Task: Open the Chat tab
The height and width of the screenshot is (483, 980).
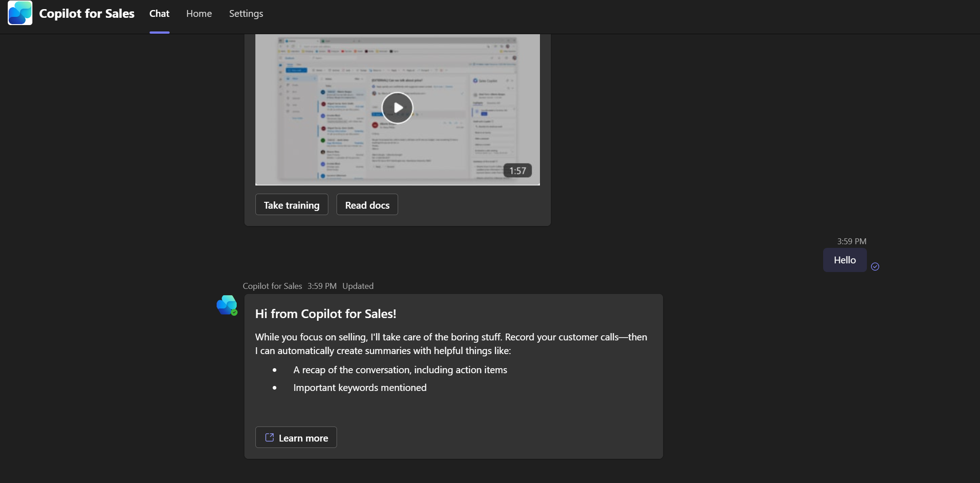Action: pyautogui.click(x=159, y=14)
